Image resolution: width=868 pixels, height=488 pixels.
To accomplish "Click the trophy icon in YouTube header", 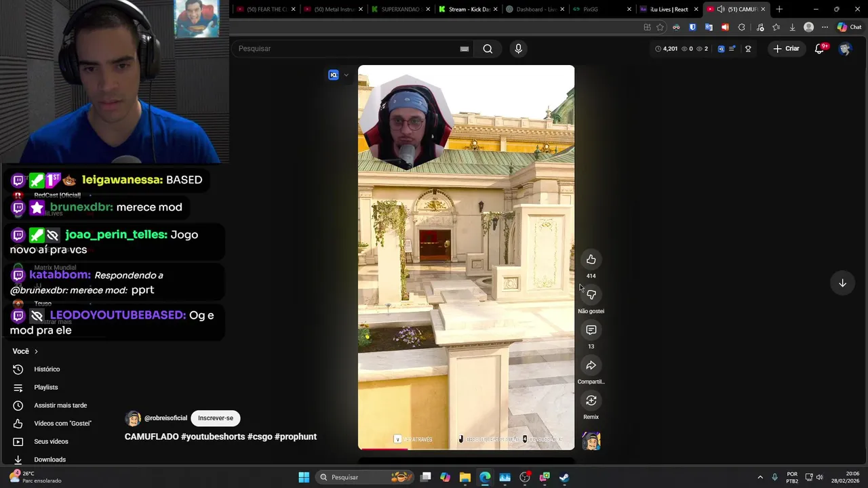I will (x=748, y=49).
